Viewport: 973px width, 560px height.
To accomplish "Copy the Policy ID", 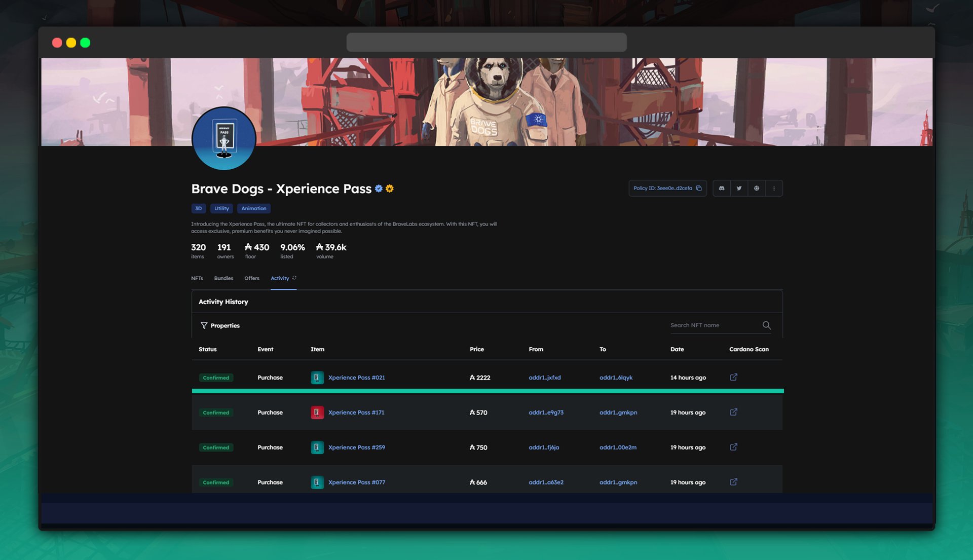I will coord(699,188).
